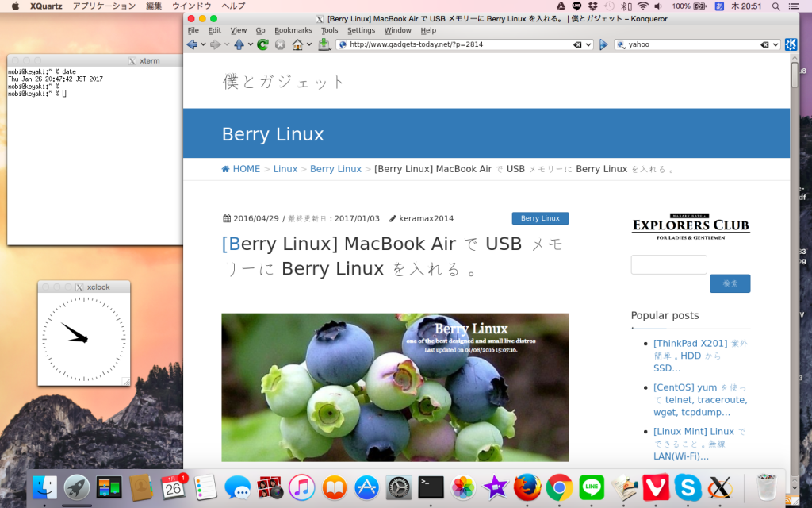Viewport: 812px width, 508px height.
Task: Open the URL history dropdown in address bar
Action: [588, 44]
